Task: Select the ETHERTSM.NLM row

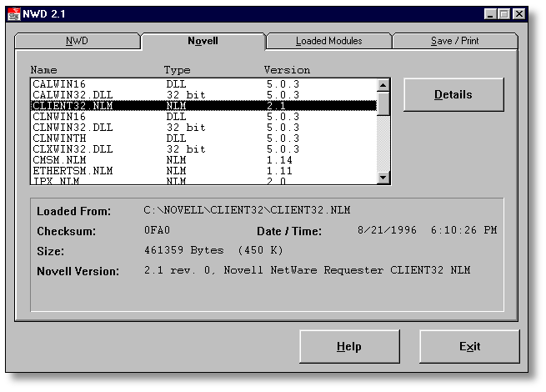Action: coord(203,171)
